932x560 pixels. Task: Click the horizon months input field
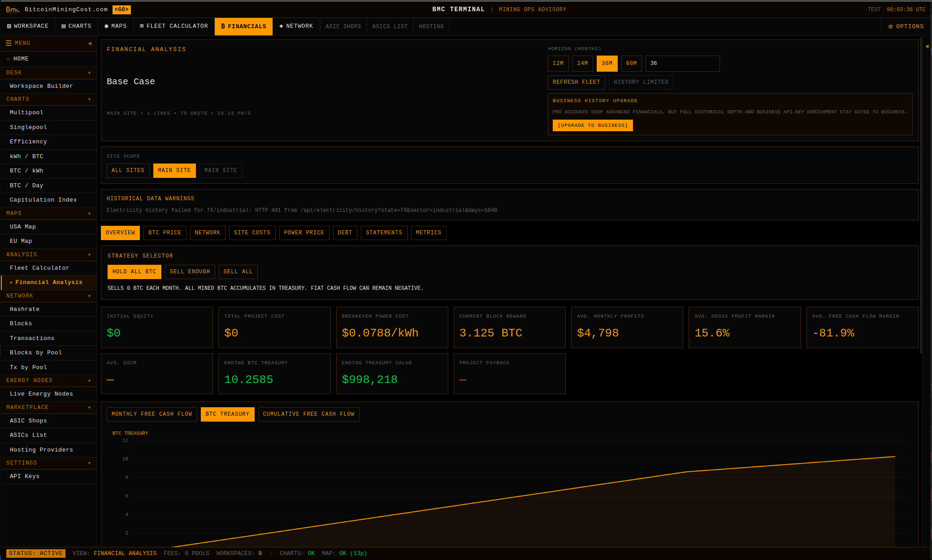point(682,64)
